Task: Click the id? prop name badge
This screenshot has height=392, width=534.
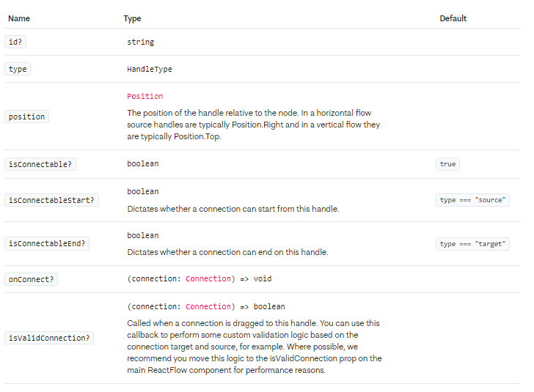Action: coord(15,42)
